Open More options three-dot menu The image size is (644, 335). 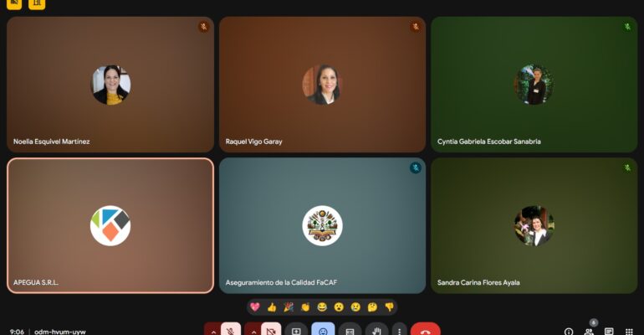tap(399, 330)
